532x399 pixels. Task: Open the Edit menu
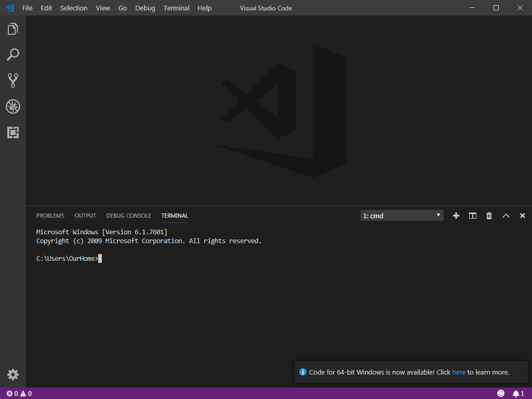(46, 8)
